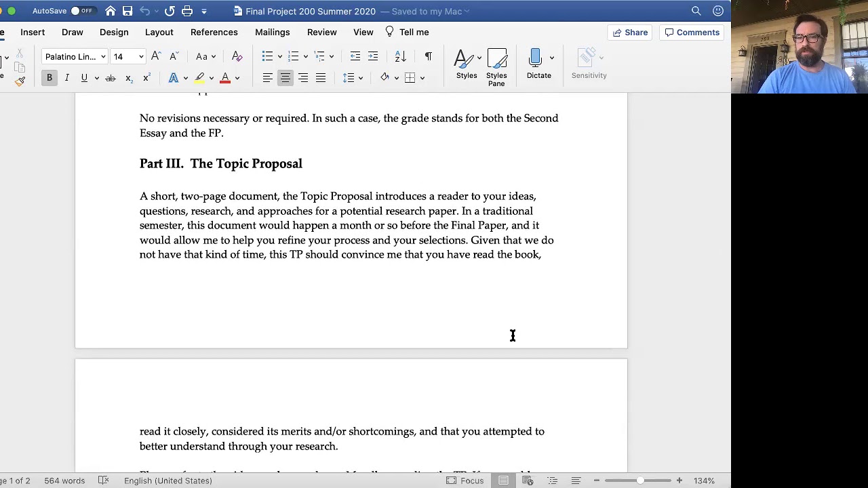Toggle Bold formatting
Screen dimensions: 868x488
(x=50, y=78)
